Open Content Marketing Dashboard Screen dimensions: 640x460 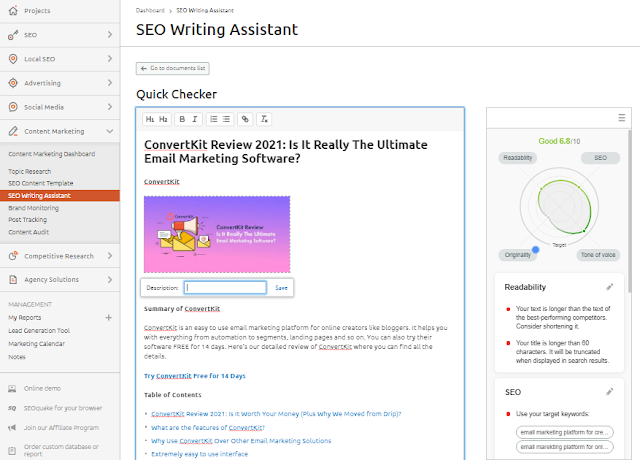click(x=52, y=154)
